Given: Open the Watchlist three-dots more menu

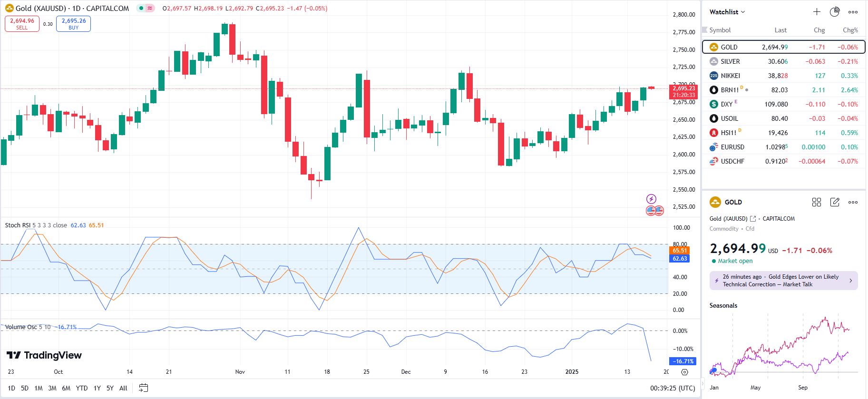Looking at the screenshot, I should point(853,12).
